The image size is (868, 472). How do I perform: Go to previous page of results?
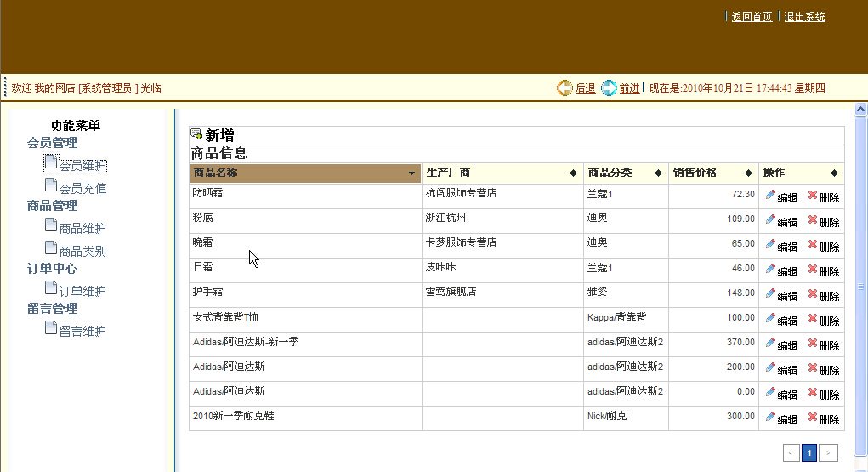pos(791,452)
